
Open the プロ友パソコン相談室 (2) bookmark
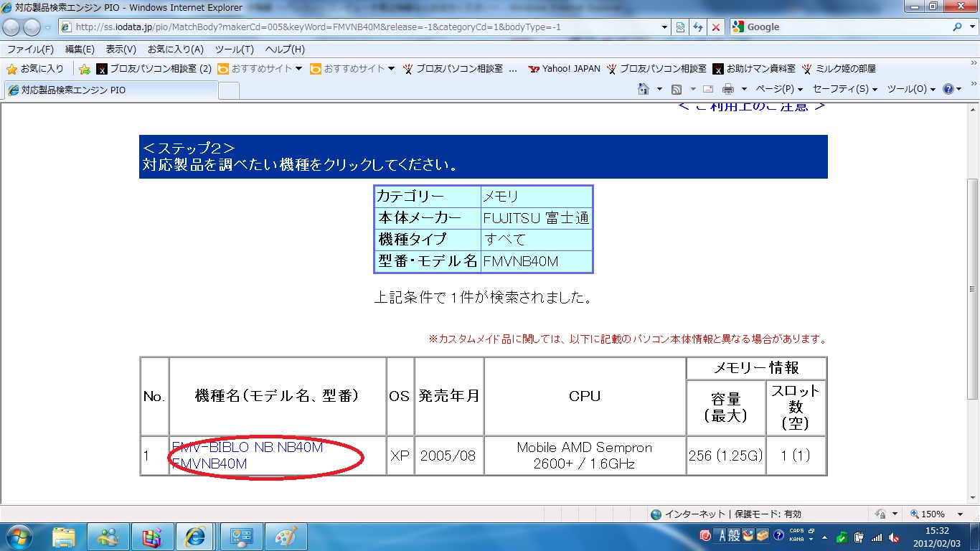[154, 69]
